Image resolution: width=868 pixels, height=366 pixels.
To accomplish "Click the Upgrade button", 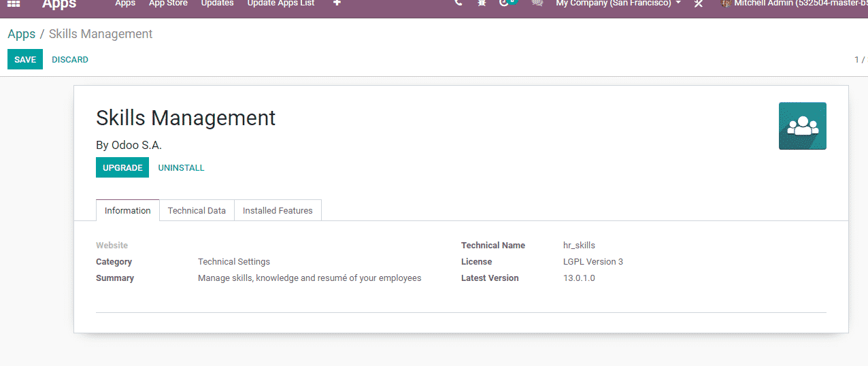I will coord(122,168).
